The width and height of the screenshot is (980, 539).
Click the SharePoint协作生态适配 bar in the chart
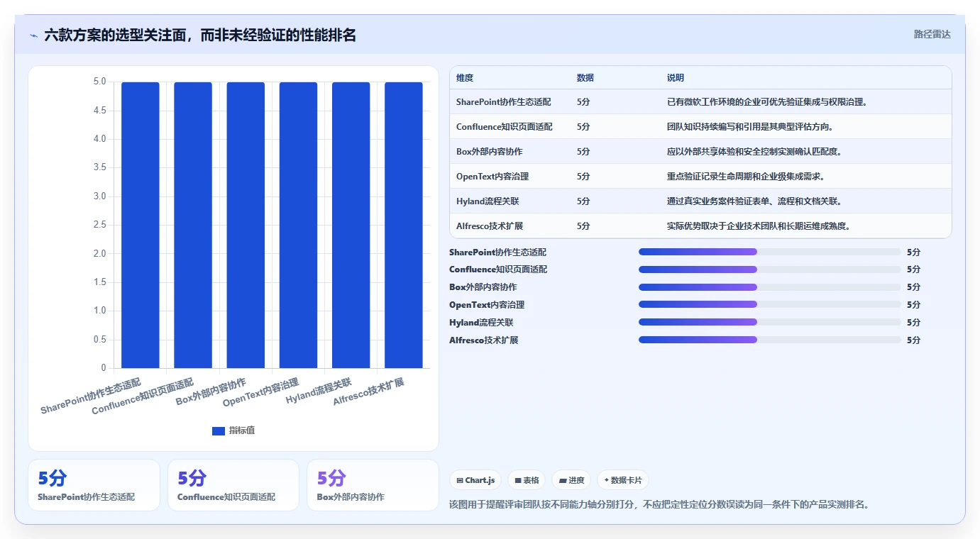pos(141,225)
